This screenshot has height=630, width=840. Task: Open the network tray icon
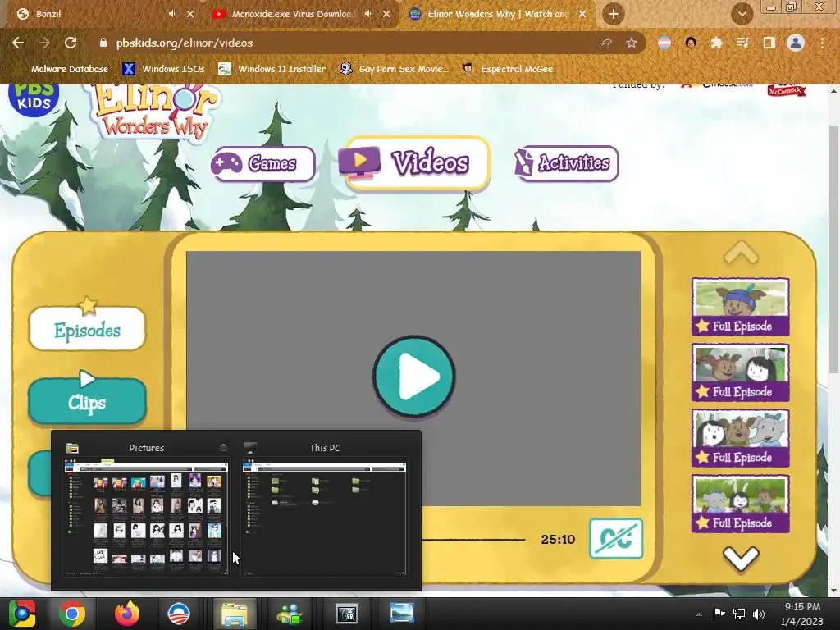[739, 614]
